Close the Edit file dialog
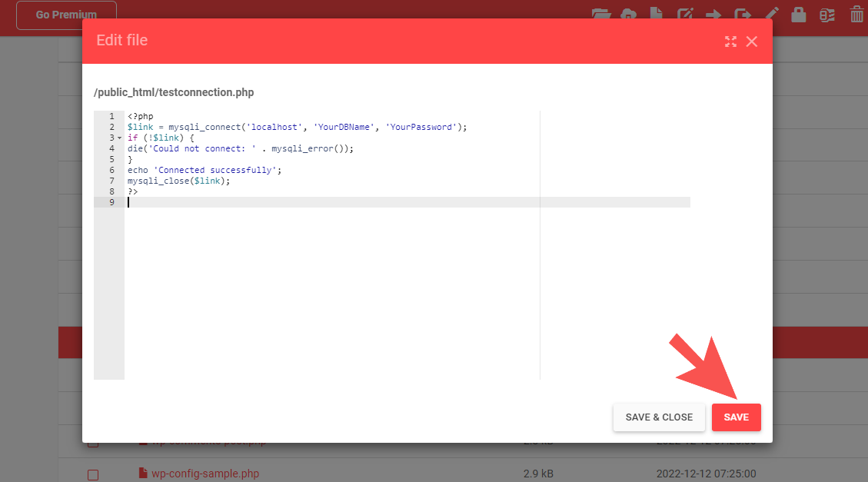868x482 pixels. pyautogui.click(x=752, y=42)
